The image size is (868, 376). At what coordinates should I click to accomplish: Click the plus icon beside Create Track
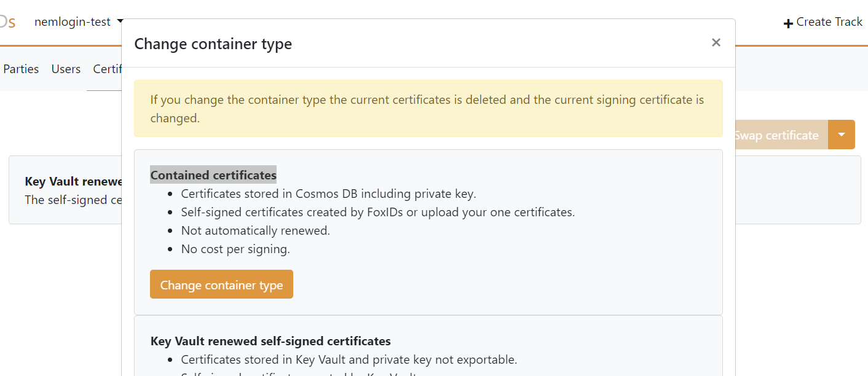click(788, 23)
